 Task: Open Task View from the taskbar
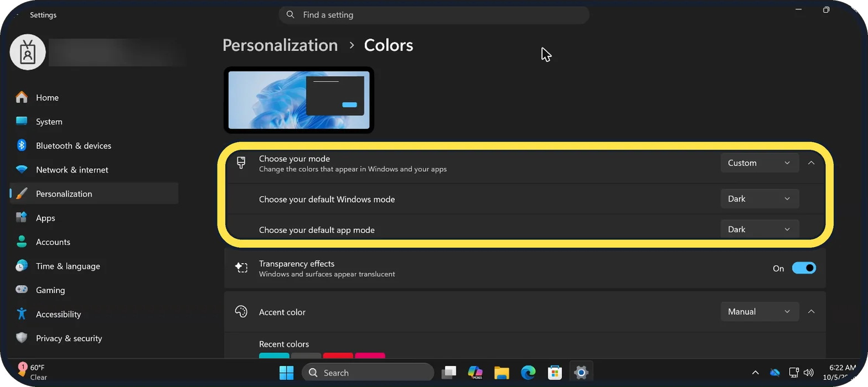[x=448, y=373]
